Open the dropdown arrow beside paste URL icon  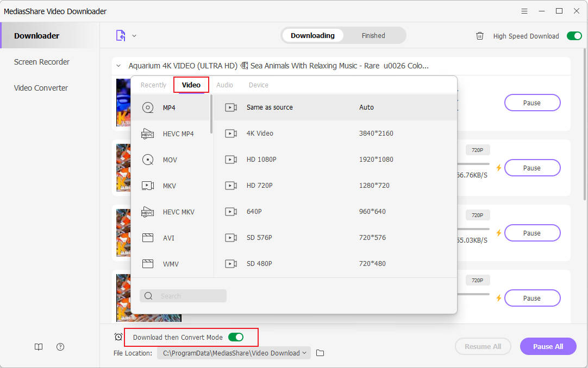tap(134, 36)
